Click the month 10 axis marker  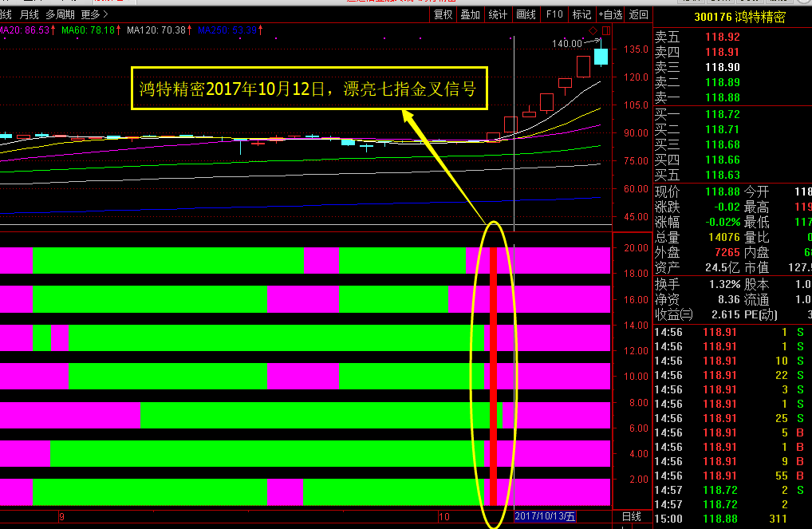point(443,516)
